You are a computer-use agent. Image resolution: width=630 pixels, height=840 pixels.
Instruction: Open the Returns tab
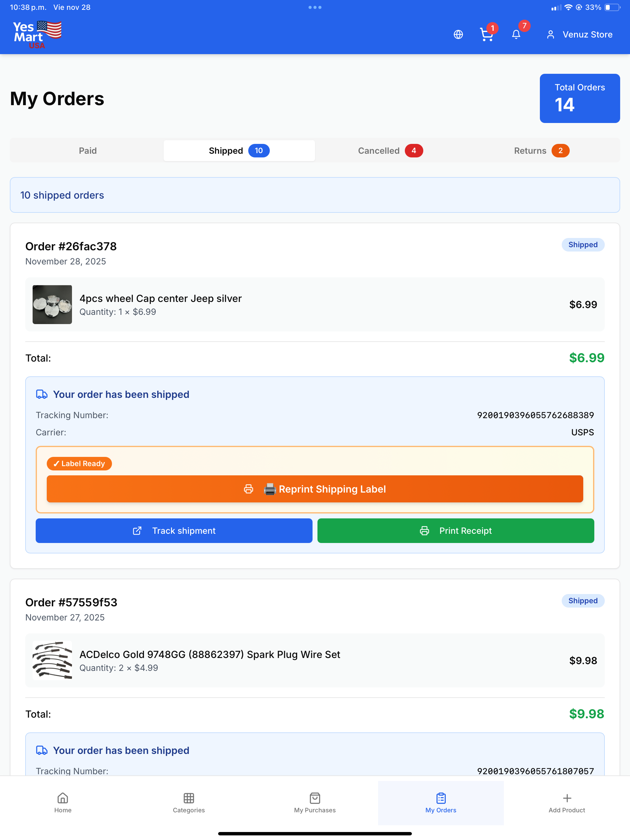point(541,151)
